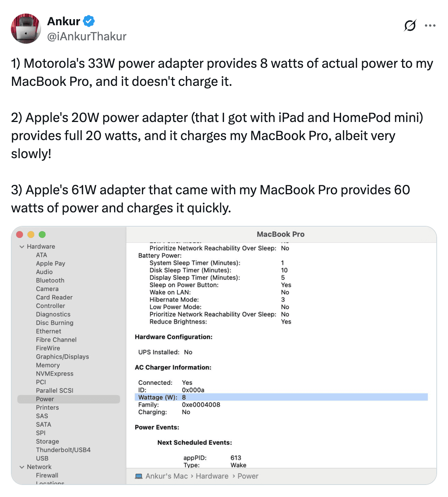Click the red close window button

pos(20,235)
